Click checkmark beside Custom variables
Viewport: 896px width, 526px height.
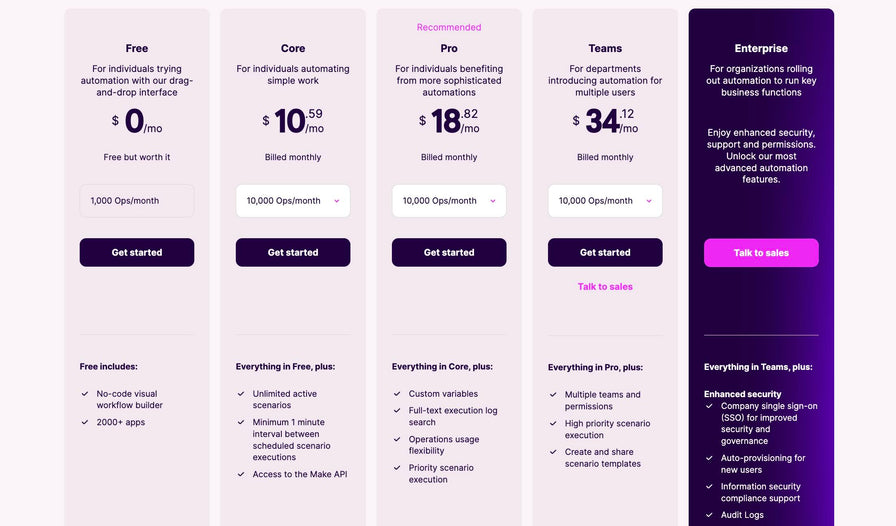point(397,394)
